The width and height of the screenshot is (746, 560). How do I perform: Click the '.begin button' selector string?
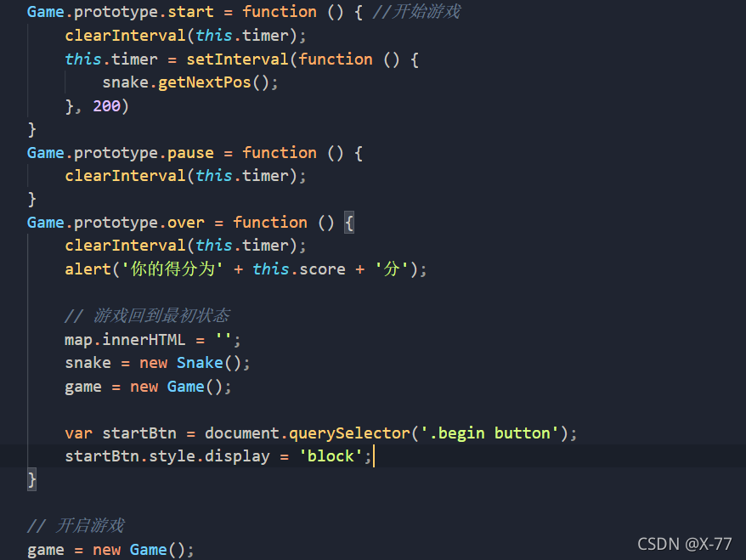pyautogui.click(x=489, y=433)
